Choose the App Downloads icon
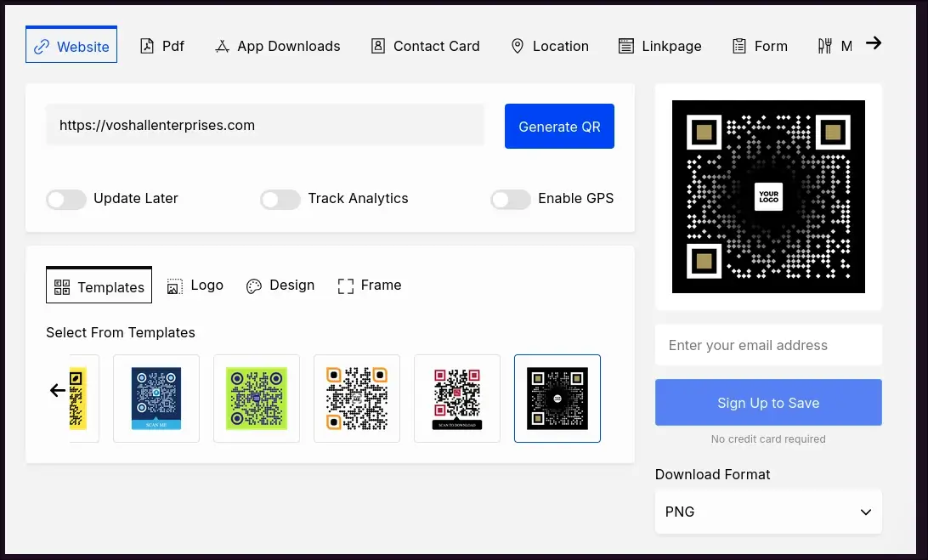This screenshot has height=560, width=928. [223, 46]
